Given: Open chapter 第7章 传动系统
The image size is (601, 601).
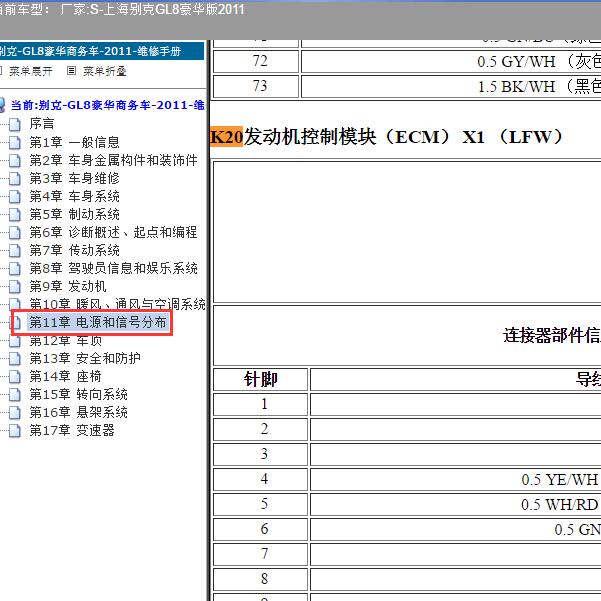Looking at the screenshot, I should tap(74, 250).
